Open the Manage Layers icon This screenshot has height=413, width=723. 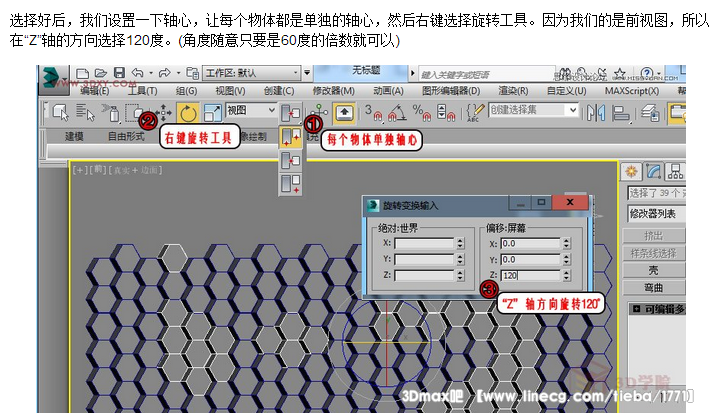650,113
